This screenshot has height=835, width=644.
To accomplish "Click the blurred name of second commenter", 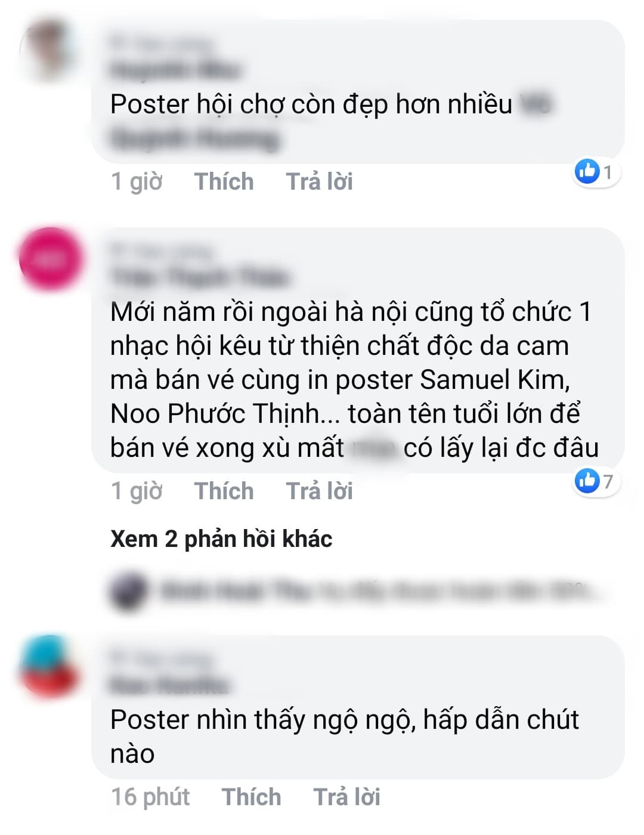I will (200, 277).
